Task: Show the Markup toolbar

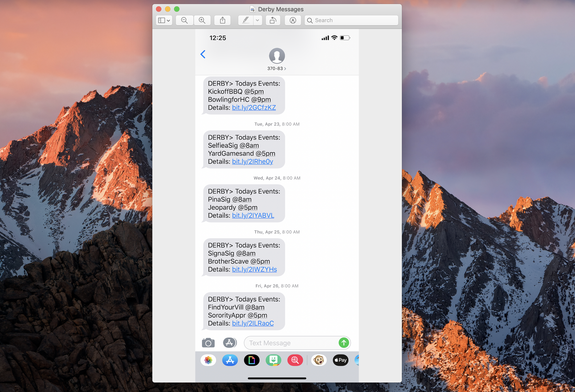Action: click(x=293, y=20)
